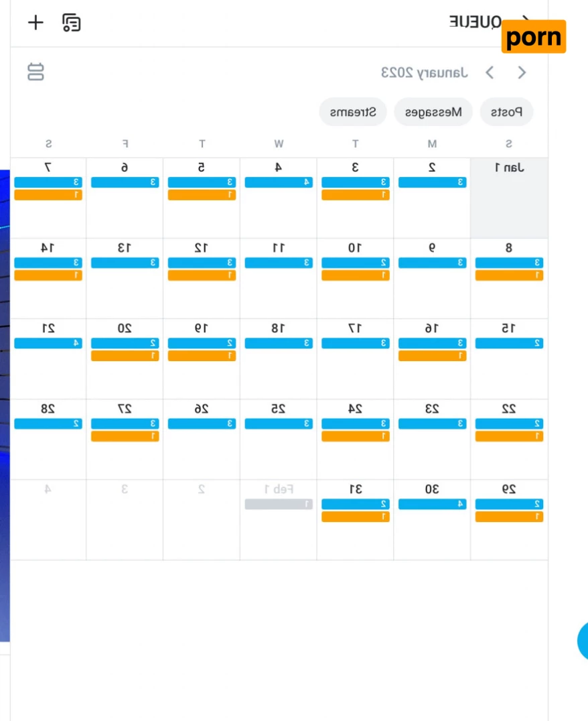Open the grey item bar under Feb 1
The width and height of the screenshot is (588, 721).
(x=279, y=504)
